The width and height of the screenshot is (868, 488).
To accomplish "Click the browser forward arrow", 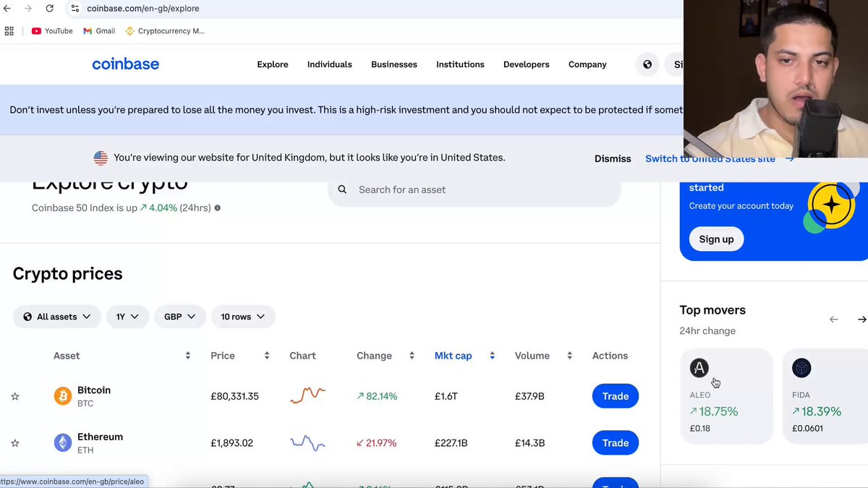I will [x=28, y=9].
